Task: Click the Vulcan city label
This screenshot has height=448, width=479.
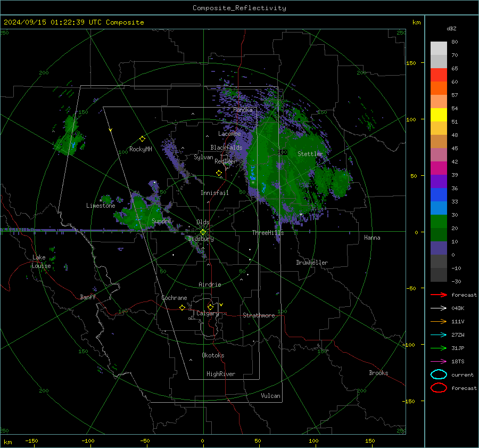Action: [x=270, y=396]
